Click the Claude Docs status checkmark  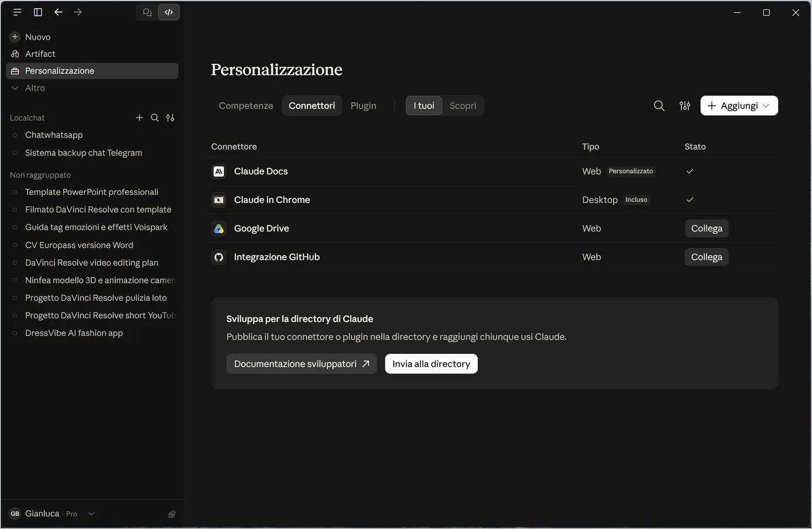(690, 171)
